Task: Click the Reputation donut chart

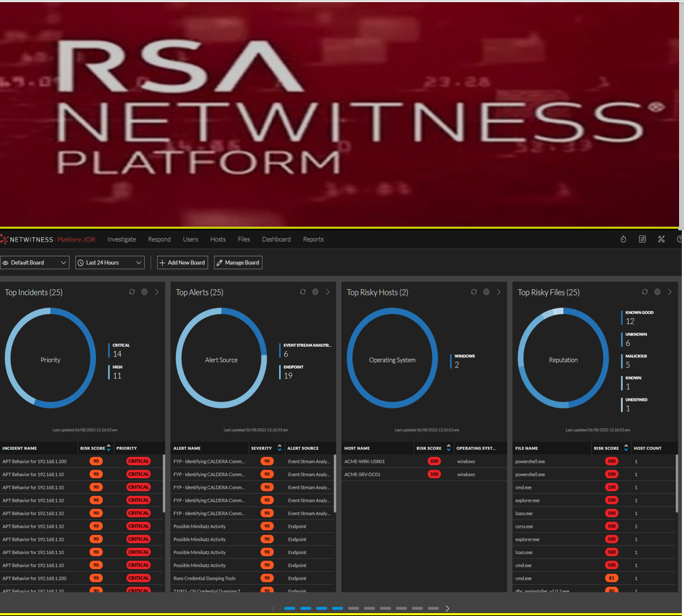Action: pyautogui.click(x=563, y=358)
